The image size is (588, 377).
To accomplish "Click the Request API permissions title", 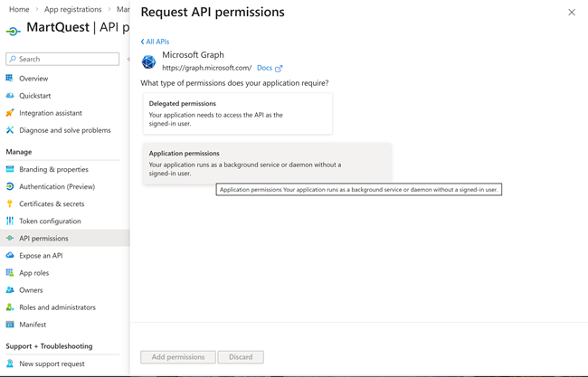I will click(213, 12).
